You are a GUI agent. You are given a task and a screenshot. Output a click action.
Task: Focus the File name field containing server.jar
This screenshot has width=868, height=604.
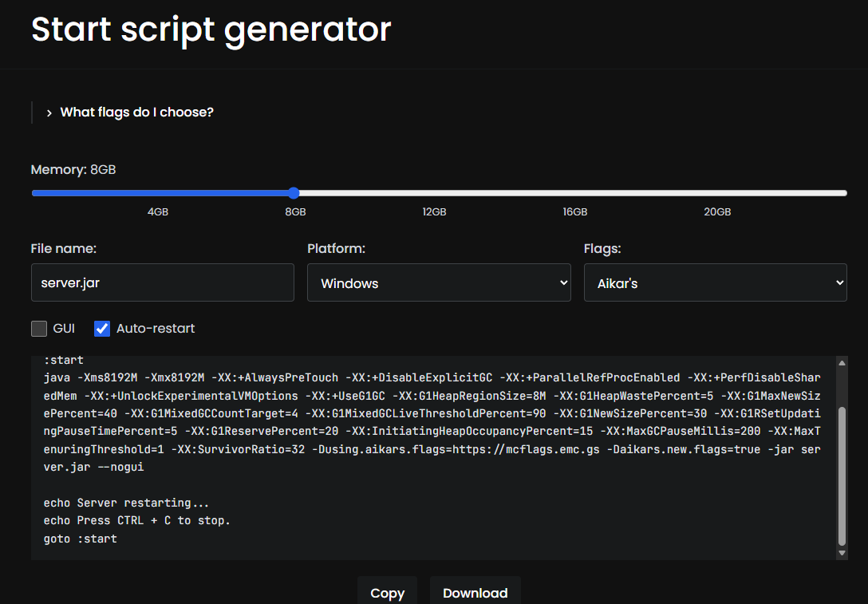click(x=162, y=283)
